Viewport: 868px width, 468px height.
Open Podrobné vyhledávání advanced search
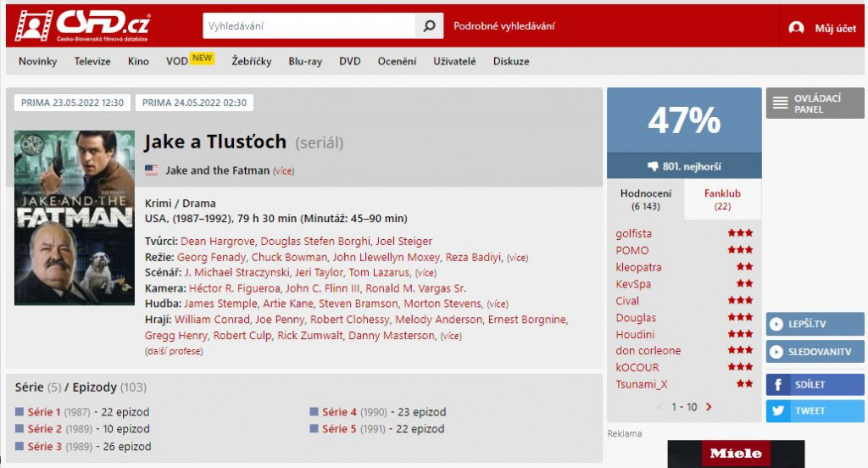tap(504, 26)
